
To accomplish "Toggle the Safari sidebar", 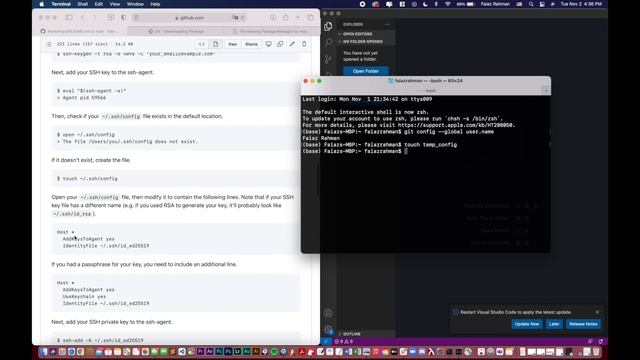I will click(69, 18).
